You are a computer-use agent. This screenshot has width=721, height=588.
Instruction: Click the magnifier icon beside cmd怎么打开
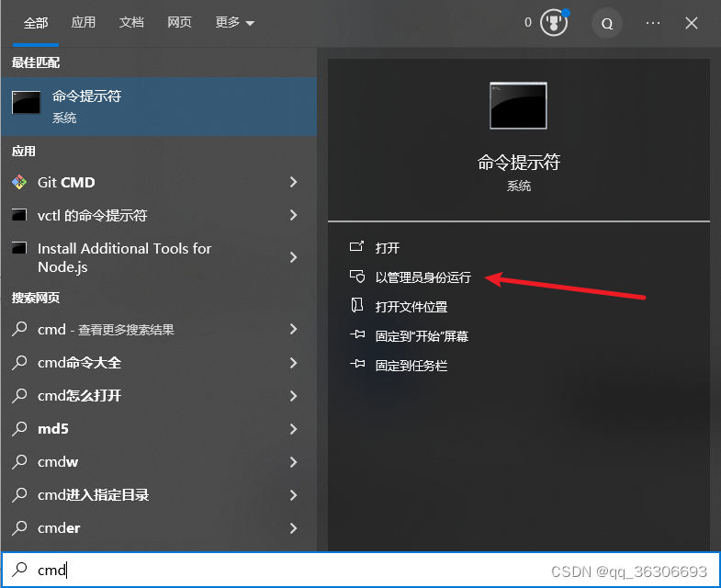point(19,396)
